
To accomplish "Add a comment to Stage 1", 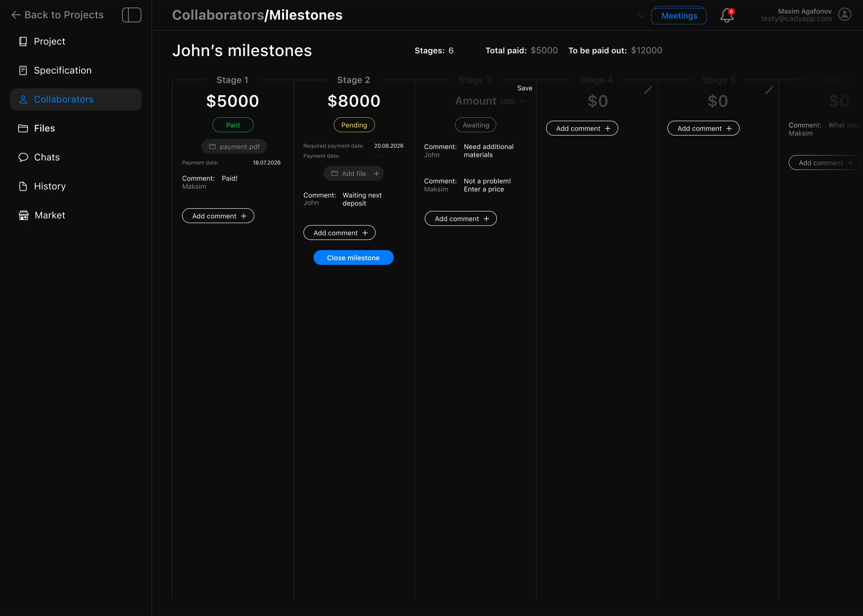I will coord(218,216).
